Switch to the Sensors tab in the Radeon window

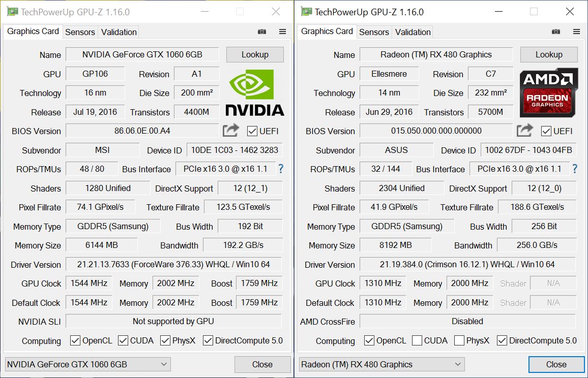(374, 32)
